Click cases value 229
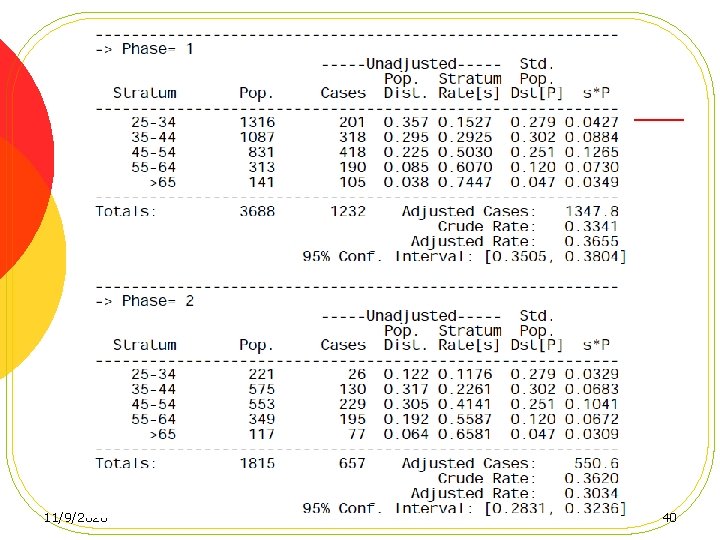This screenshot has width=720, height=540. point(352,404)
